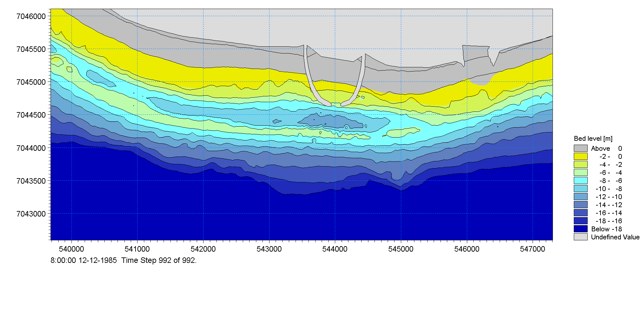The width and height of the screenshot is (644, 327).
Task: Choose the '-12 - -10' legend swatch
Action: click(x=581, y=197)
